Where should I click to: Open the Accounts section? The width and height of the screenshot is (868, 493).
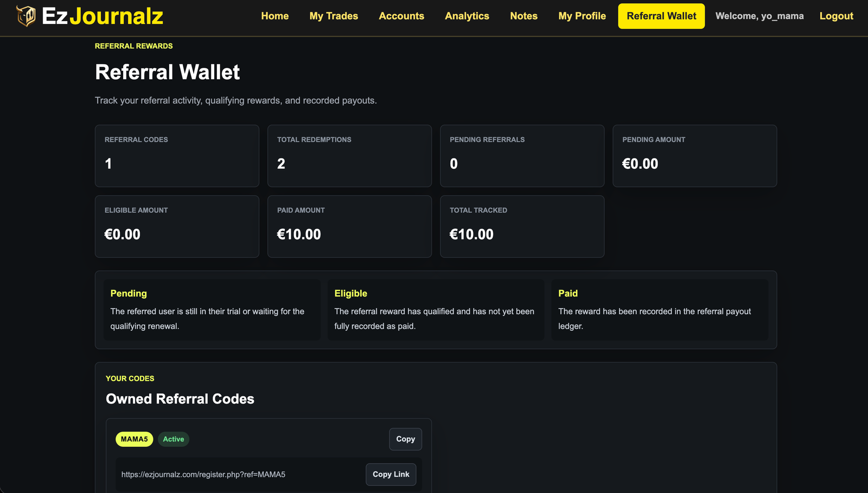click(401, 16)
